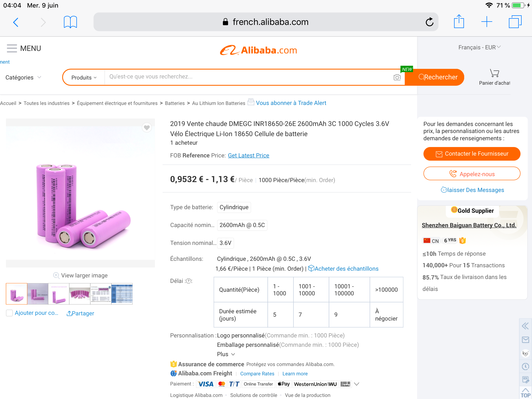Viewport: 532px width, 399px height.
Task: Open the Safari tabs overview icon
Action: coord(515,22)
